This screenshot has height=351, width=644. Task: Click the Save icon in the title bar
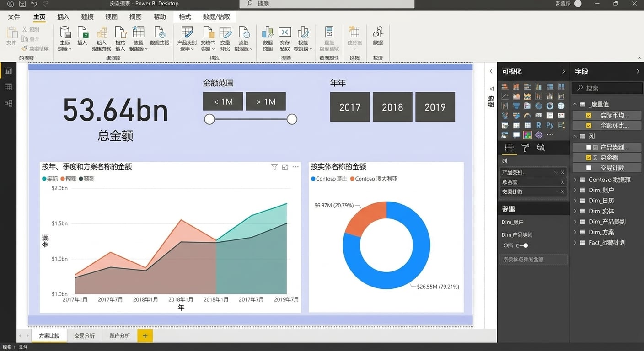pos(22,4)
